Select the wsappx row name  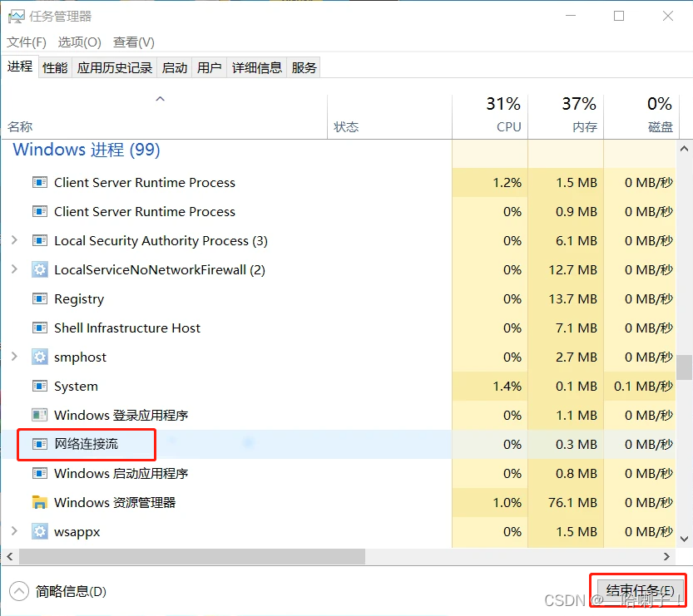pos(77,532)
